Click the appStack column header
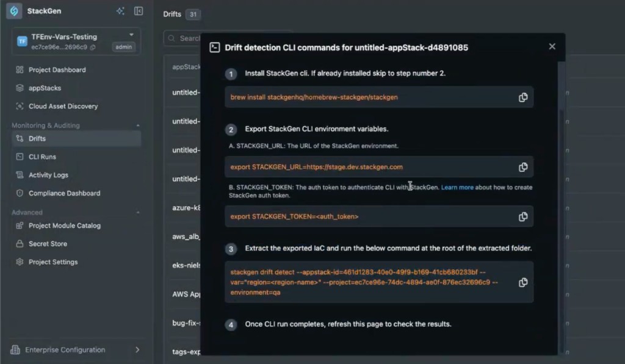625x364 pixels. (x=186, y=67)
